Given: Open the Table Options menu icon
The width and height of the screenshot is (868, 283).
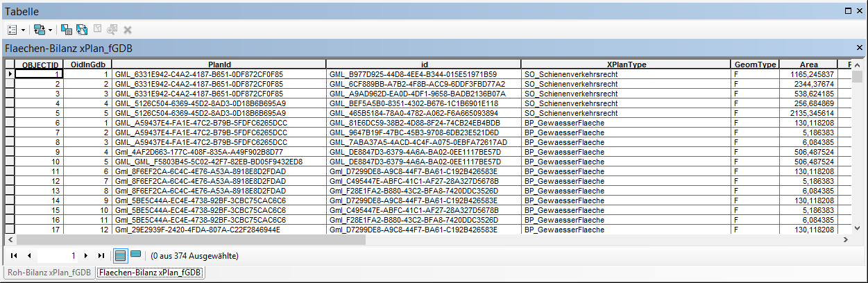Looking at the screenshot, I should click(12, 30).
